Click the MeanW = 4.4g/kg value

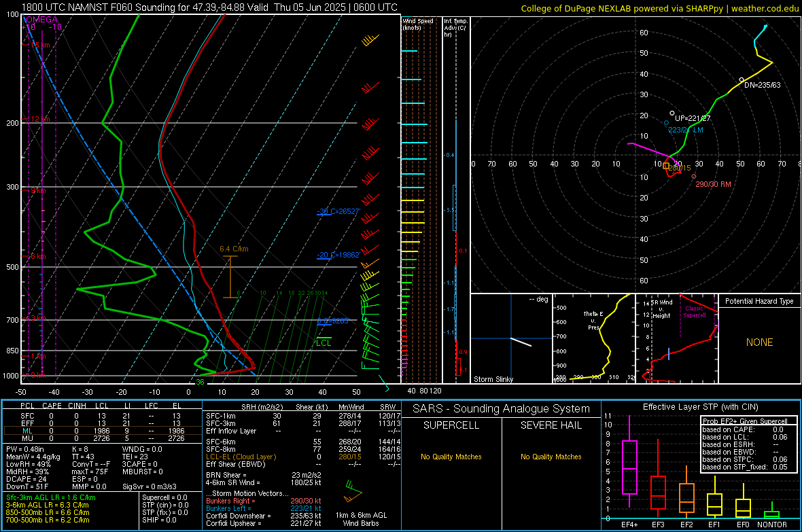coord(33,457)
